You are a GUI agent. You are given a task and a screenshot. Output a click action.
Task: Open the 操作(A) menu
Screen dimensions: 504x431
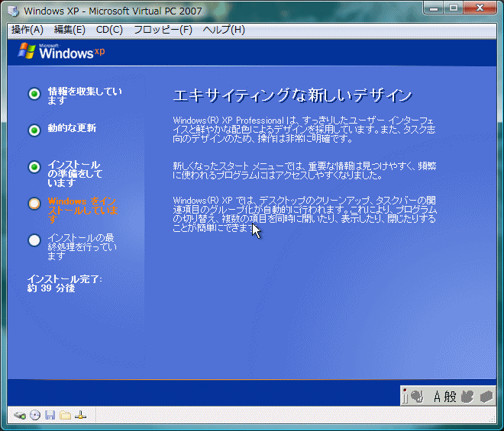[27, 30]
